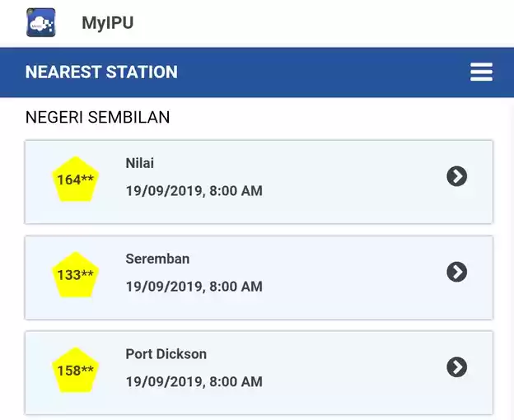This screenshot has height=420, width=514.
Task: Open Nilai station details arrow
Action: point(456,176)
